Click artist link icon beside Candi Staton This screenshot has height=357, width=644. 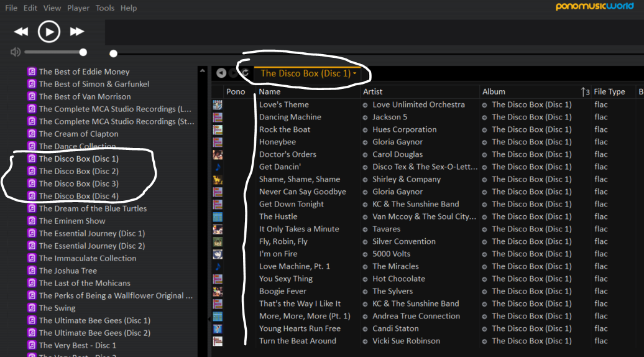tap(365, 329)
